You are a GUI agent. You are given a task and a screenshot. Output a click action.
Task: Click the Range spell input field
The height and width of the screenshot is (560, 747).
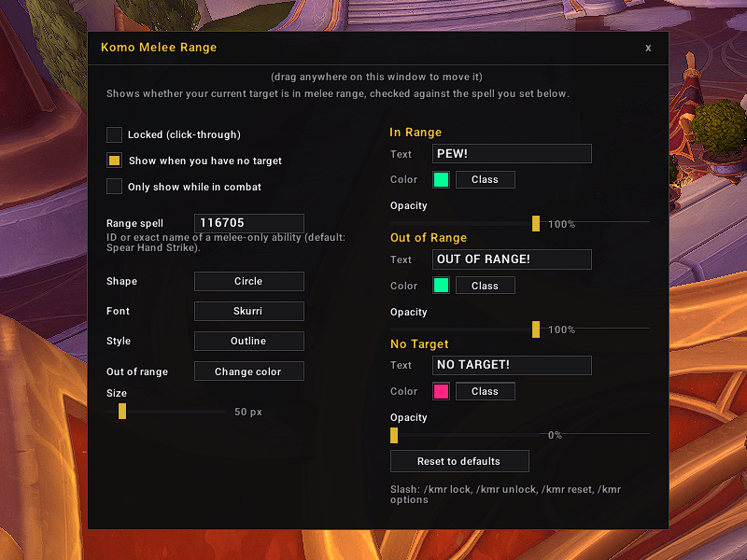click(249, 223)
